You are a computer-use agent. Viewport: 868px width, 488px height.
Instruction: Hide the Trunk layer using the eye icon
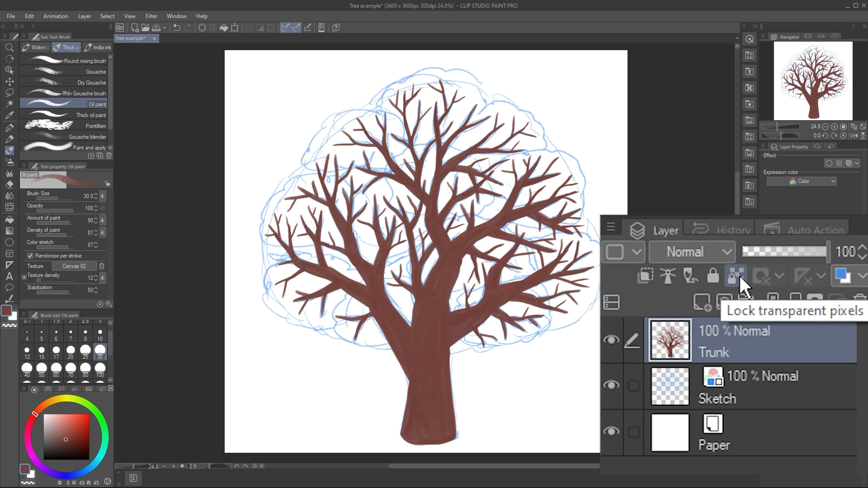611,339
